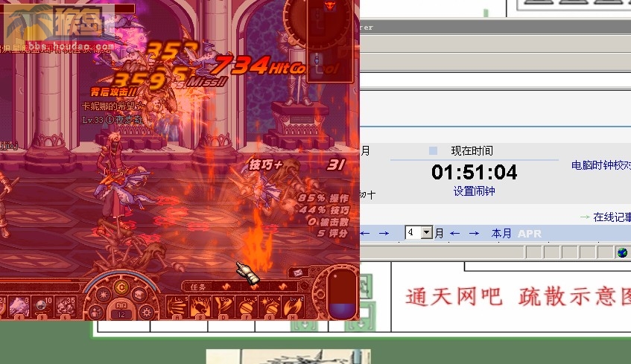
Task: Click the HP bar above the item slots
Action: pos(40,281)
